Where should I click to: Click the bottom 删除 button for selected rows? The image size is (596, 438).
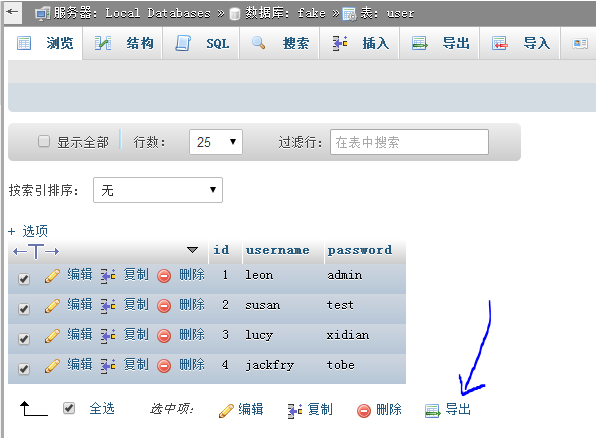coord(379,409)
